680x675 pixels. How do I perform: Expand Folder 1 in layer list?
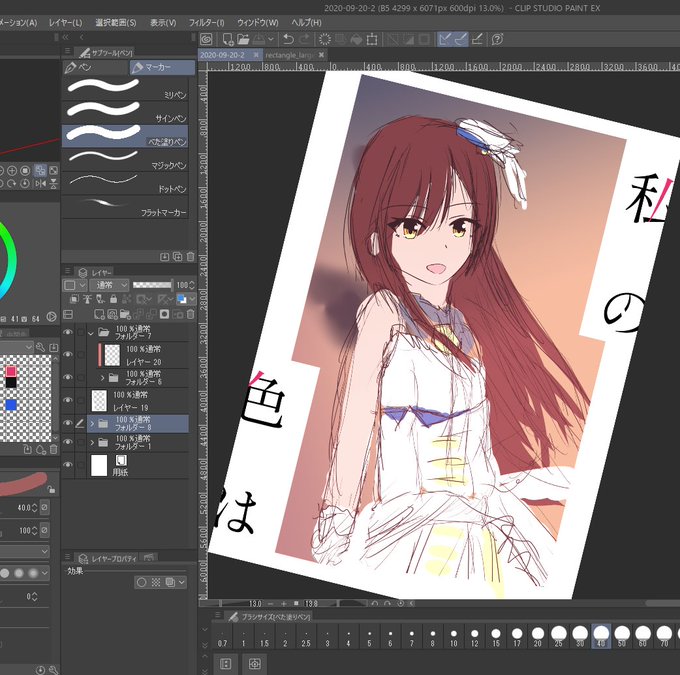coord(92,442)
